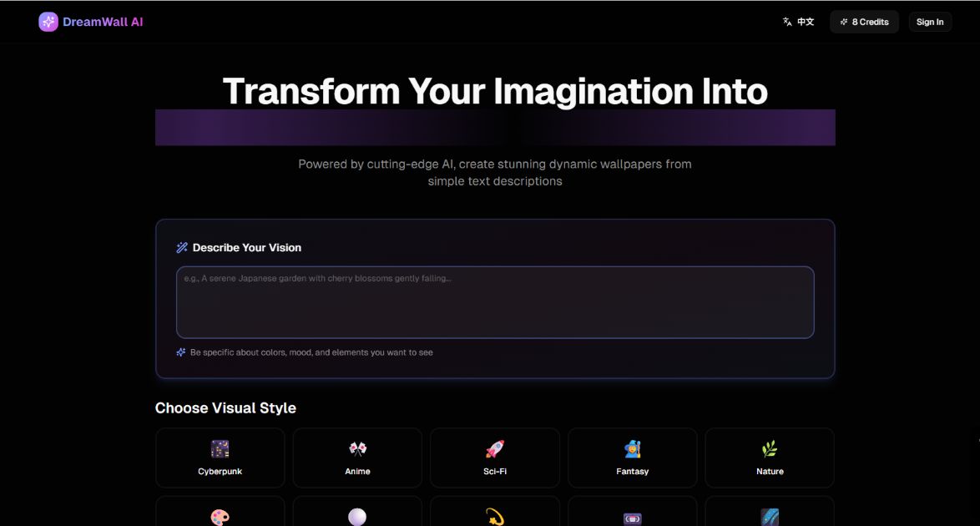
Task: Click the page's vertical scrollbar
Action: click(977, 250)
